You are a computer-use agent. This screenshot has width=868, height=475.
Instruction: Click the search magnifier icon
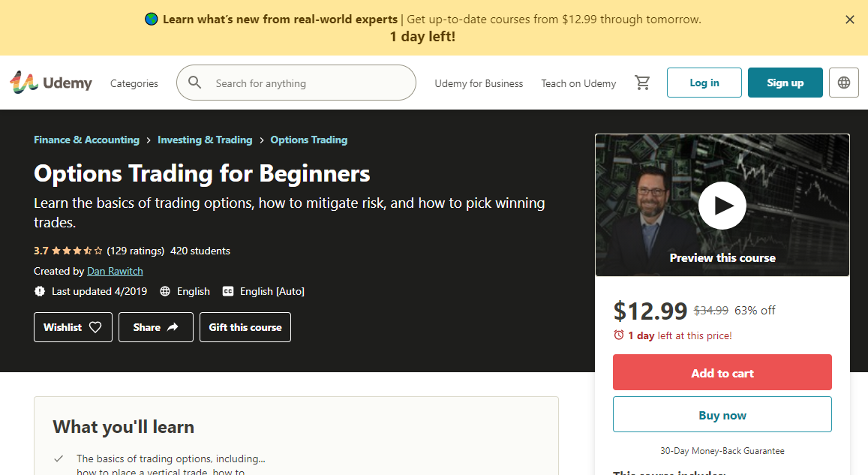(x=195, y=83)
